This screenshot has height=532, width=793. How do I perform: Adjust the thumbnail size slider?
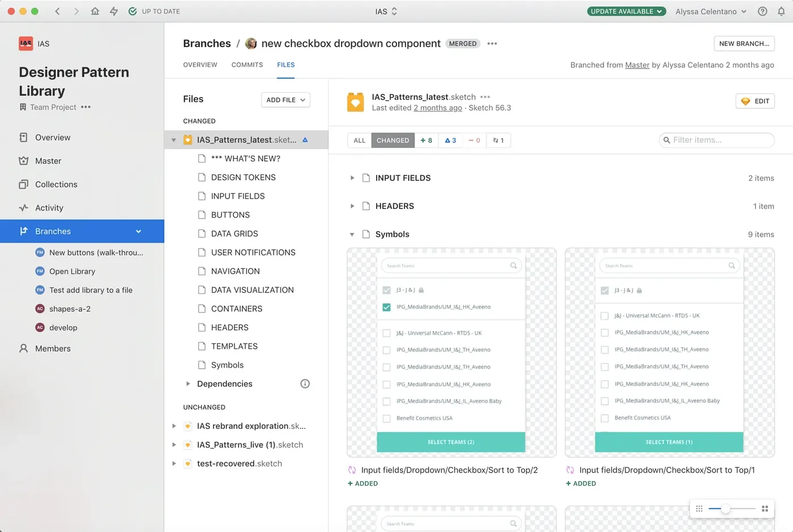[726, 509]
